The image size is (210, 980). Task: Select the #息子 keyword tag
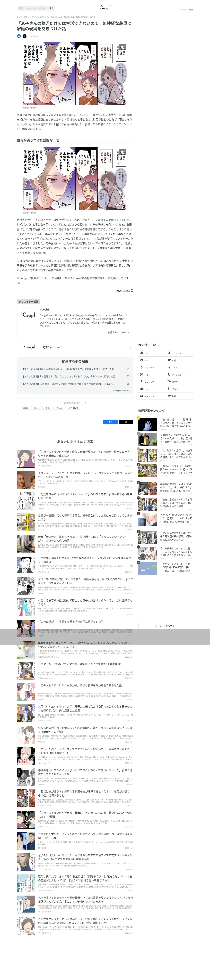click(36, 408)
